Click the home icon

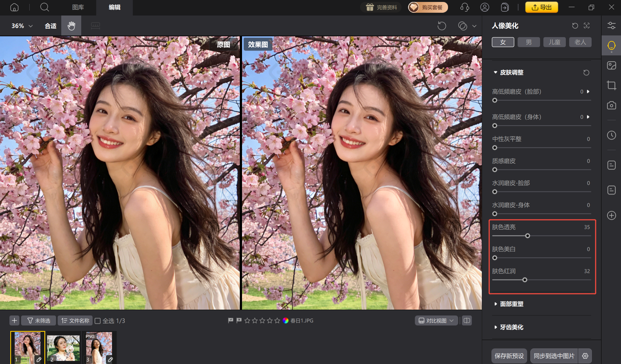[x=14, y=7]
